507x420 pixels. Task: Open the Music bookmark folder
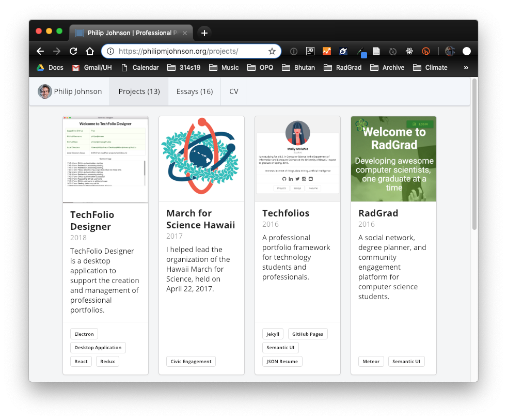(x=224, y=68)
